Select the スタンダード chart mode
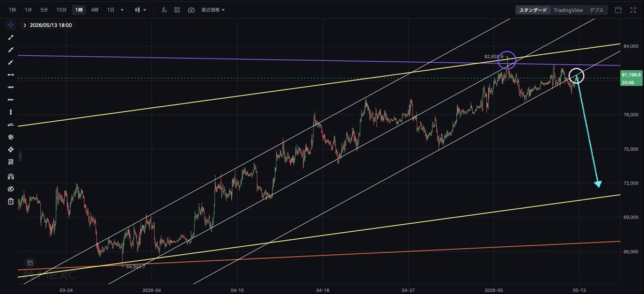Screen dimensions: 644x294 tap(533, 10)
